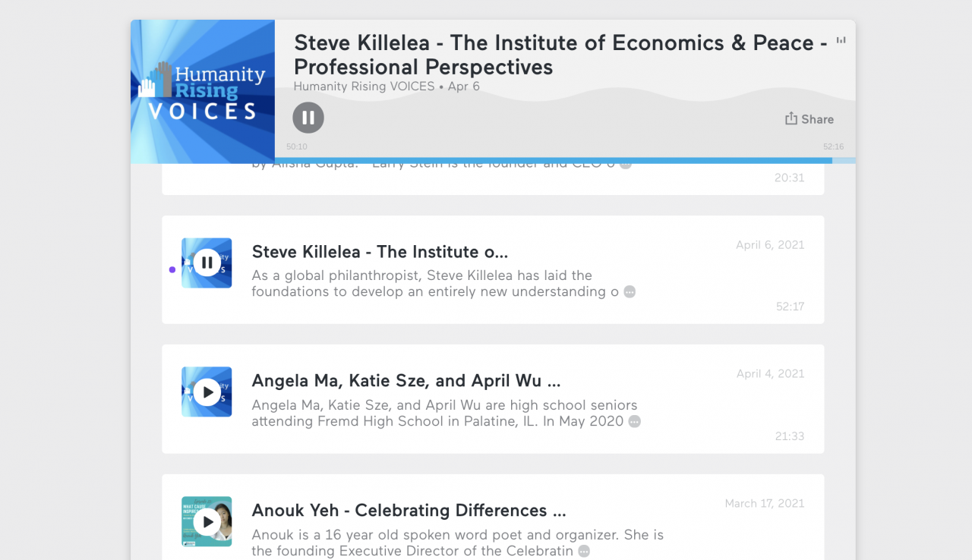
Task: Pause the Steve Killelea episode in the list
Action: tap(207, 263)
